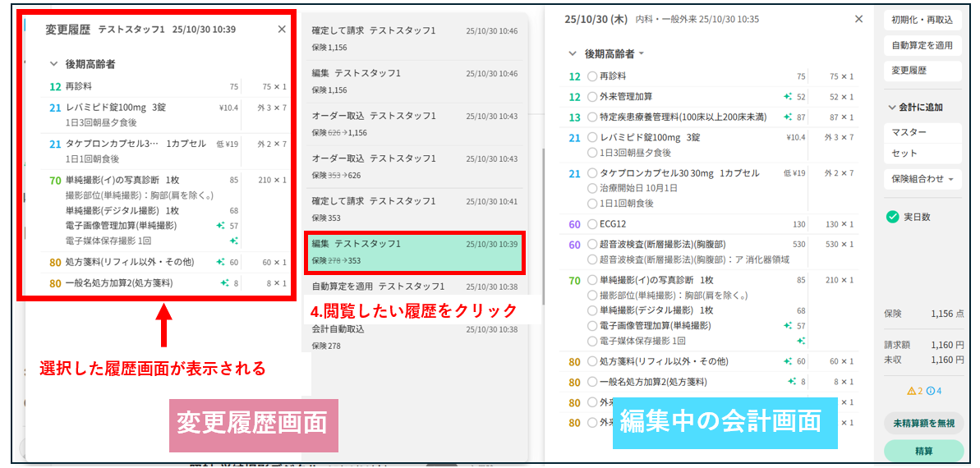Click sparkle icon beside 処方箋料 in 変更履歴 panel

coord(221,263)
